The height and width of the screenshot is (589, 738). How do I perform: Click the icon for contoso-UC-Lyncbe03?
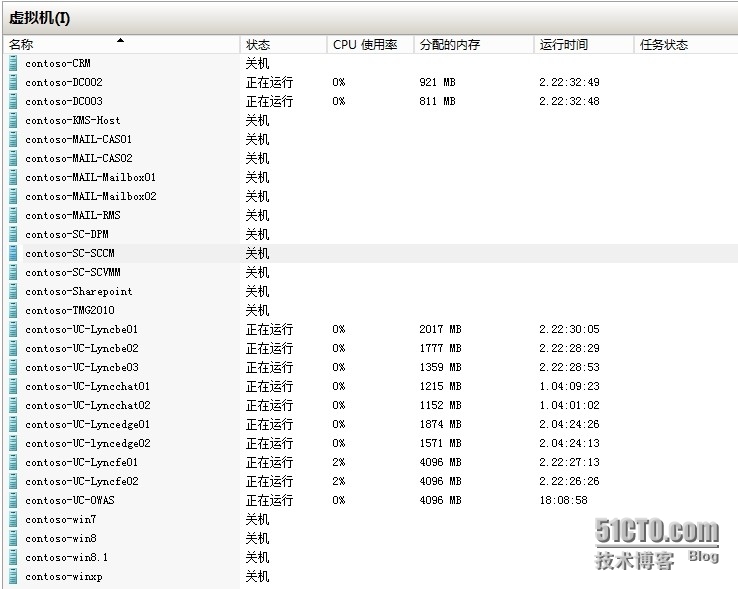[x=13, y=367]
